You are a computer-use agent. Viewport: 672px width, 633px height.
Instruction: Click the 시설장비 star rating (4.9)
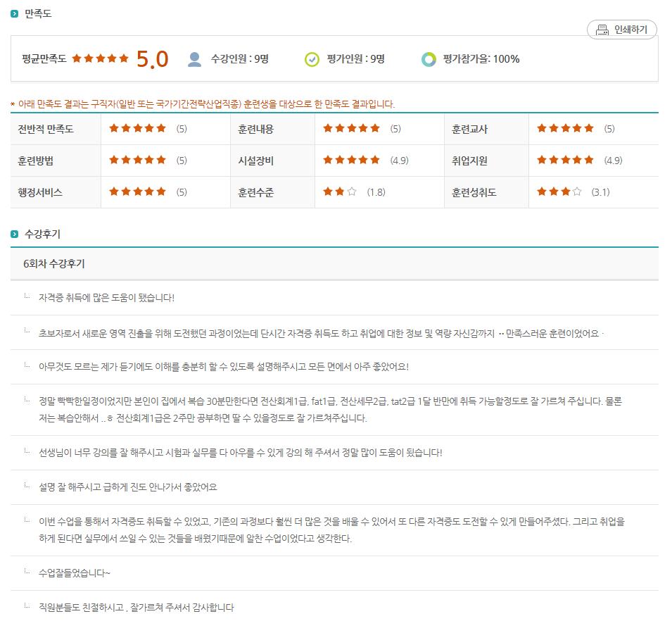point(351,160)
